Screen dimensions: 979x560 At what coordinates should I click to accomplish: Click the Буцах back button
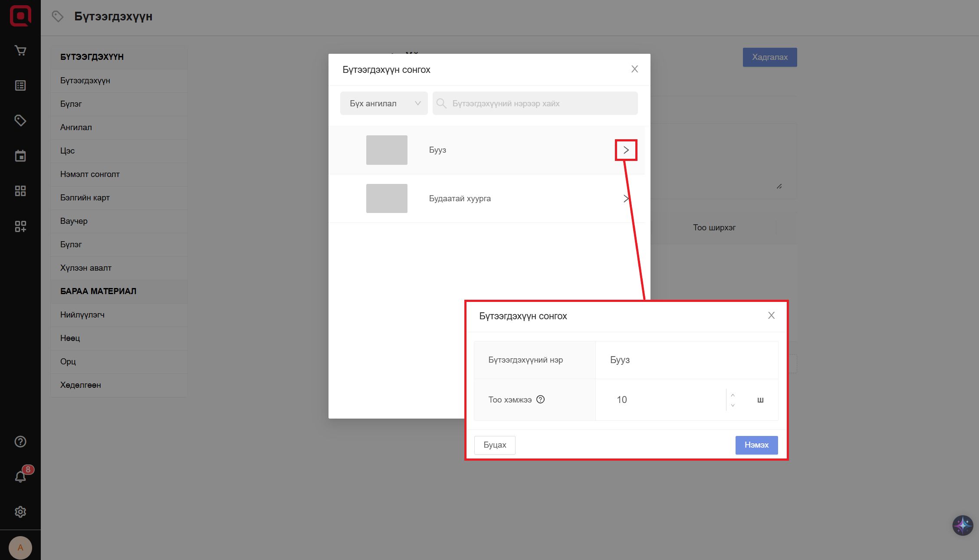495,445
